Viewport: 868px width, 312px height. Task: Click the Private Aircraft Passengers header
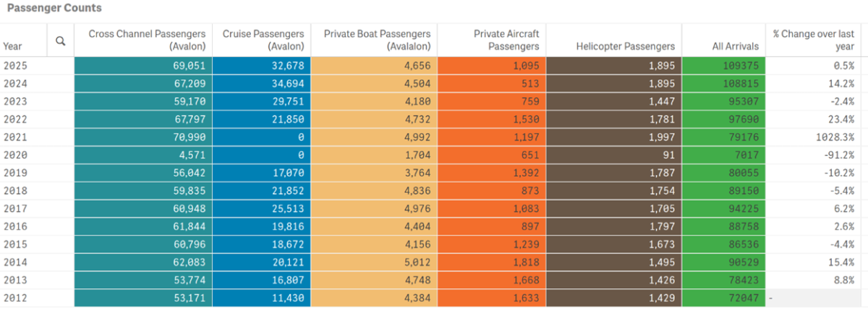pyautogui.click(x=506, y=40)
